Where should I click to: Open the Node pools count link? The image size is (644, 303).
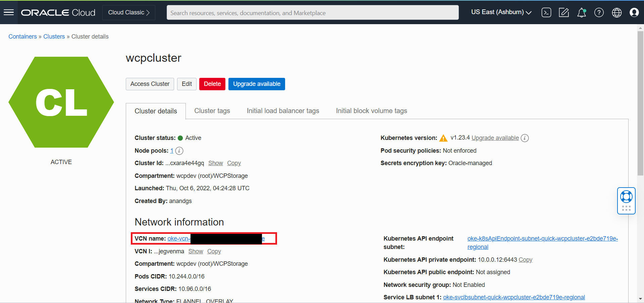click(172, 151)
